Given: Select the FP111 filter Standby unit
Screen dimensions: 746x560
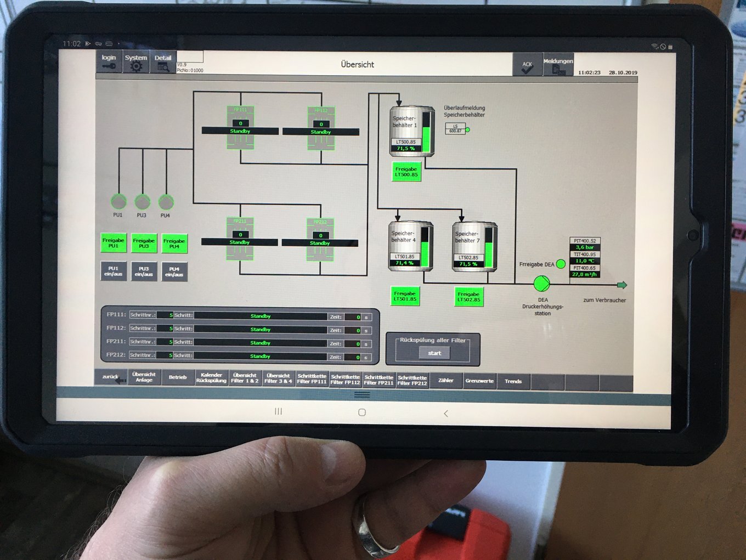Looking at the screenshot, I should click(x=240, y=128).
